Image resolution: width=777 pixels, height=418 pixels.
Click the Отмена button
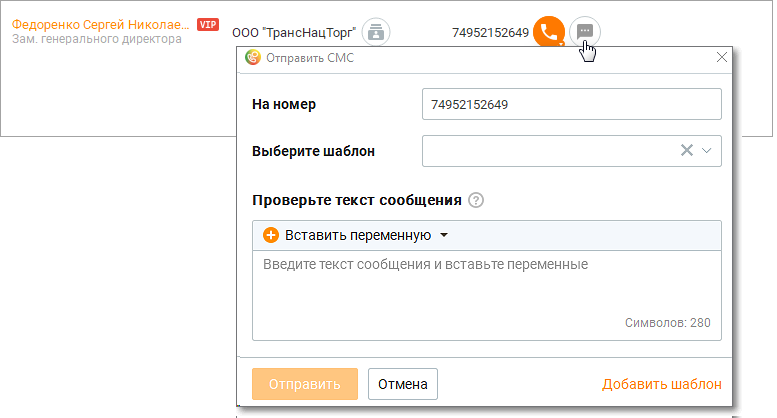(x=402, y=384)
